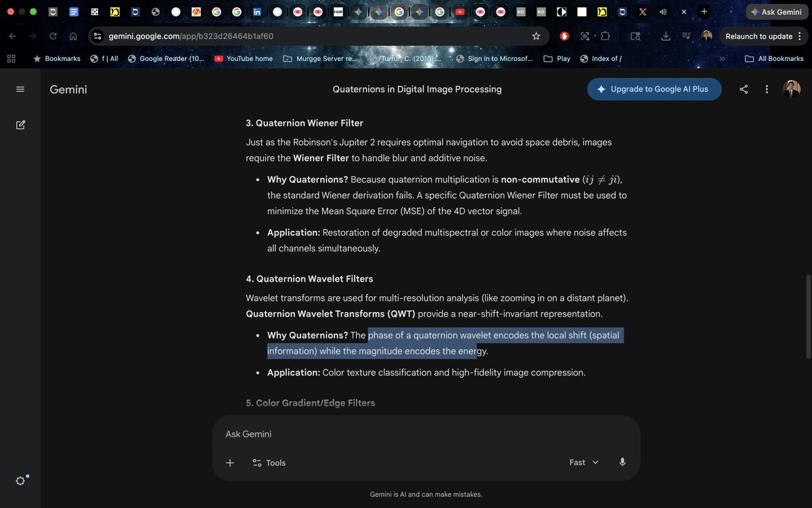
Task: Focus the Ask Gemini prompt field
Action: 426,434
